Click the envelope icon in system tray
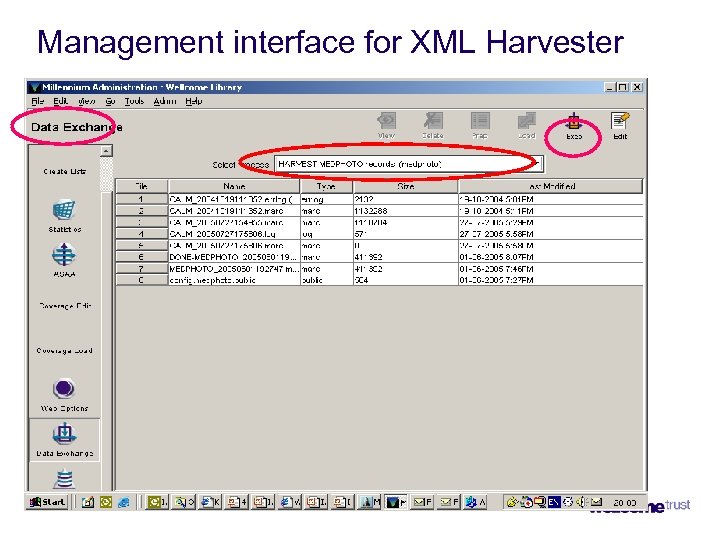Image resolution: width=720 pixels, height=540 pixels. click(x=596, y=502)
